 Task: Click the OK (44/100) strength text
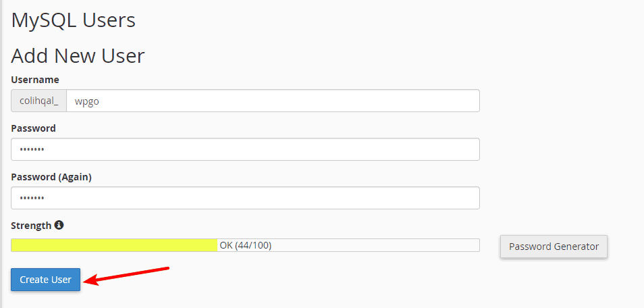pyautogui.click(x=246, y=245)
